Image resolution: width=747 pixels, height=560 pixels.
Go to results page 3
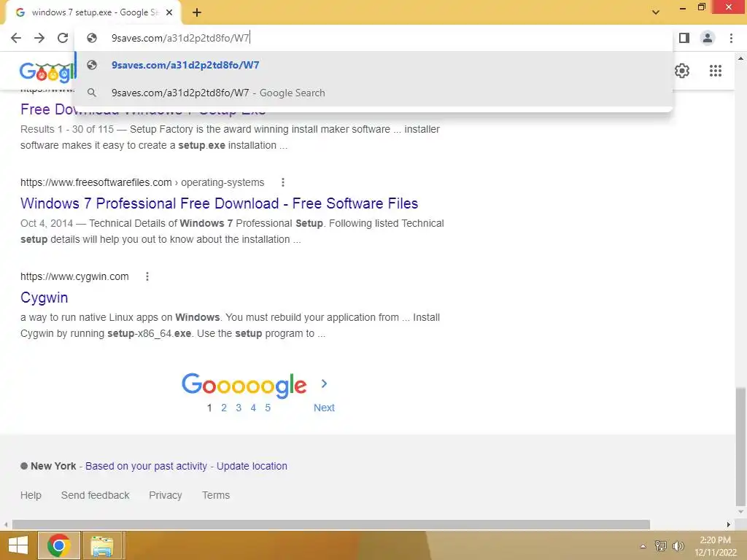pos(239,408)
